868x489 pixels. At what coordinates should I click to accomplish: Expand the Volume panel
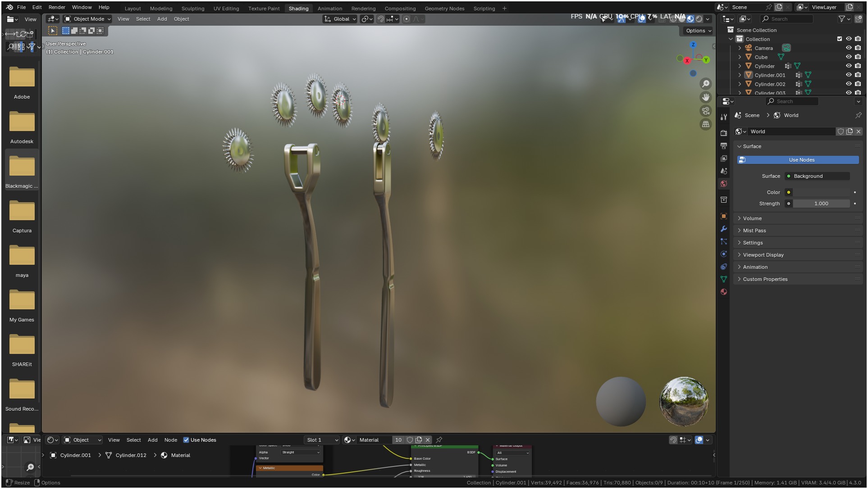(752, 218)
